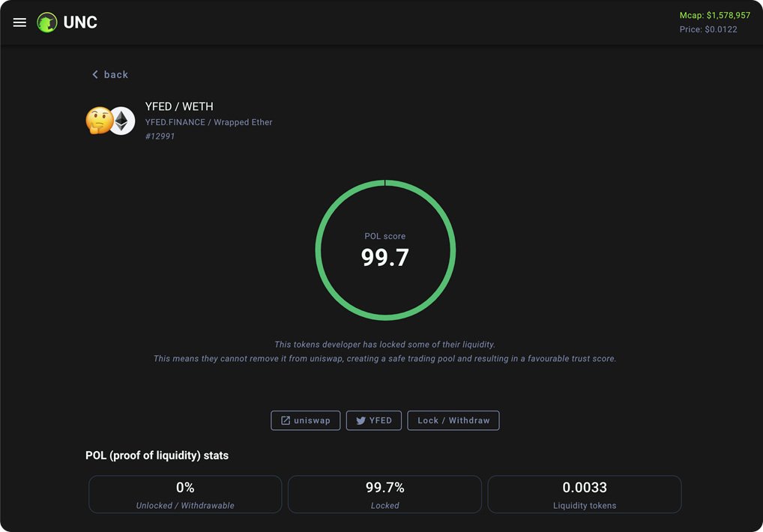
Task: Click the Ethereum WETH token icon
Action: [123, 121]
